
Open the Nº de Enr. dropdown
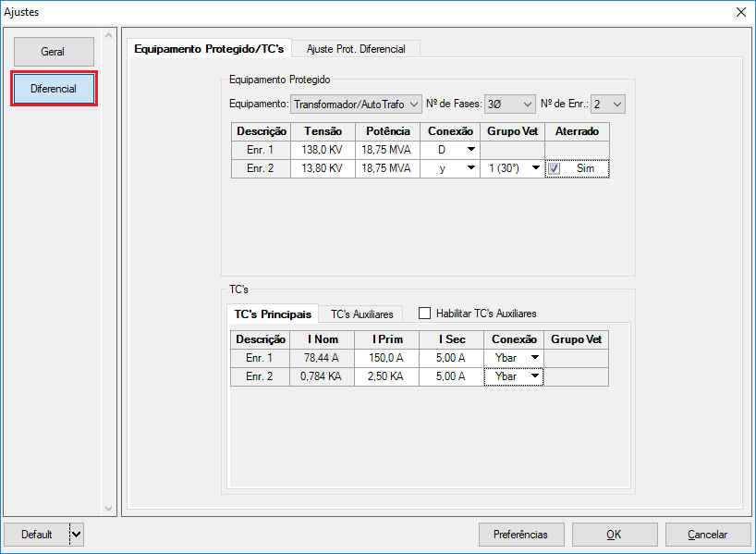coord(616,105)
